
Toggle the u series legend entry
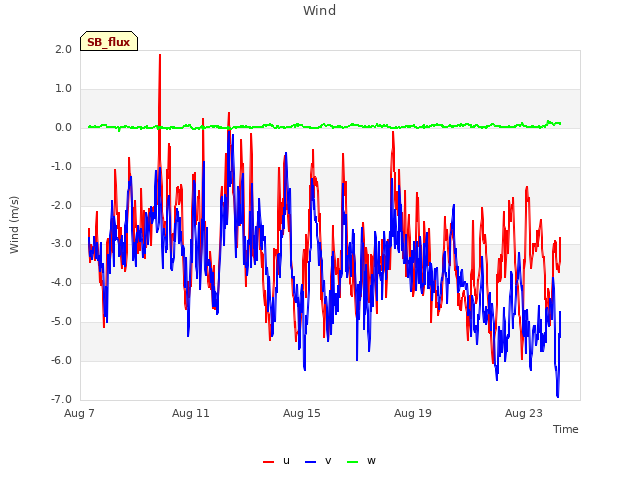tap(276, 461)
